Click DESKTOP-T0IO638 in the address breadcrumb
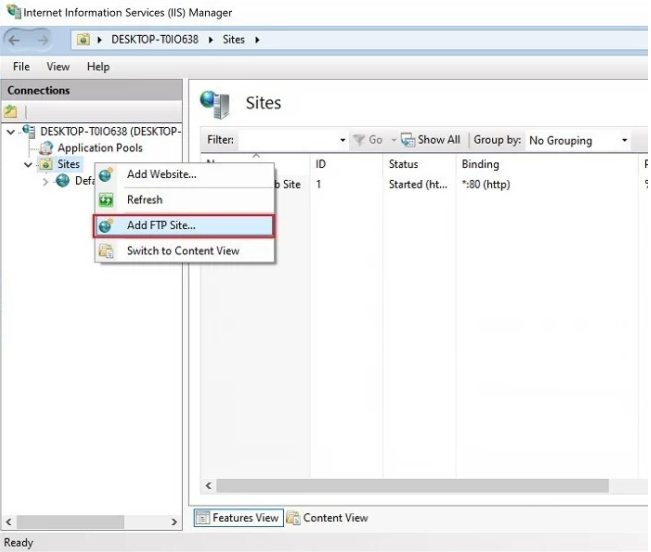 [155, 40]
